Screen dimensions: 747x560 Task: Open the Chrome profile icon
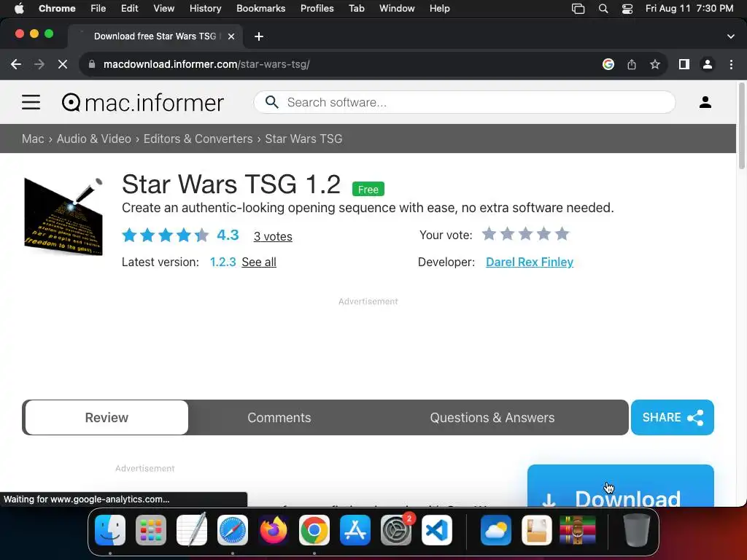click(x=708, y=64)
